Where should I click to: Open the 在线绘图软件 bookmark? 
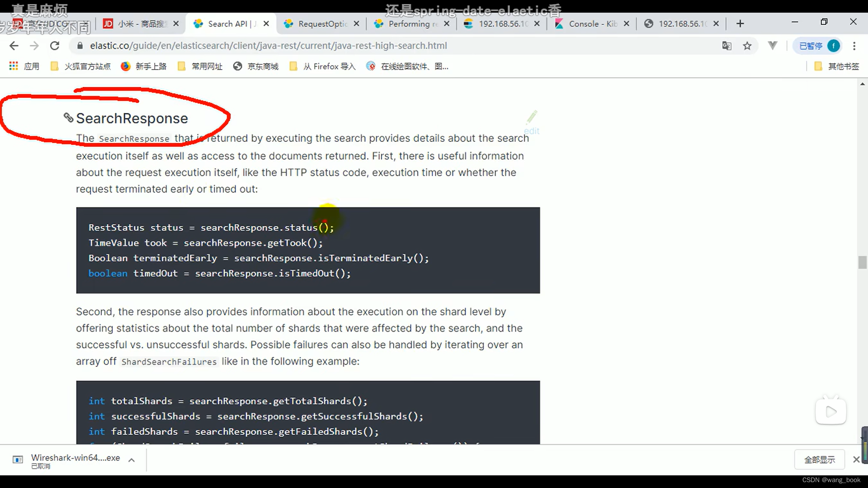(408, 66)
